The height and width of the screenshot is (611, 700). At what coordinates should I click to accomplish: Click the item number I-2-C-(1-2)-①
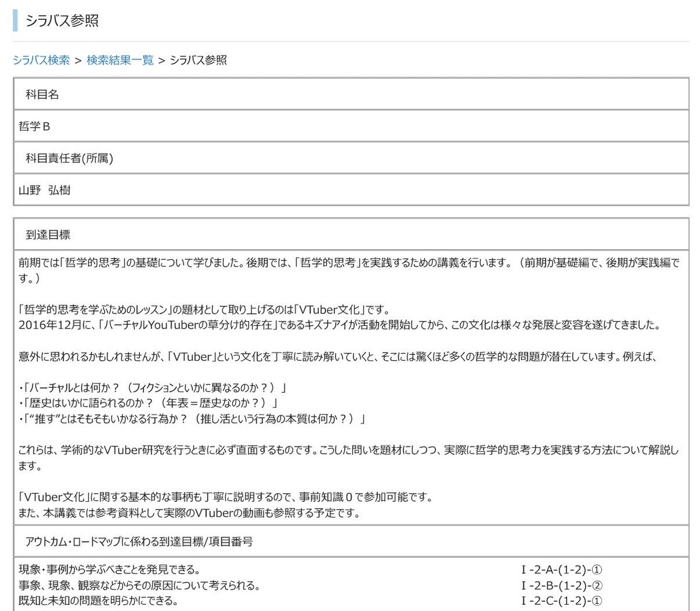pyautogui.click(x=562, y=601)
